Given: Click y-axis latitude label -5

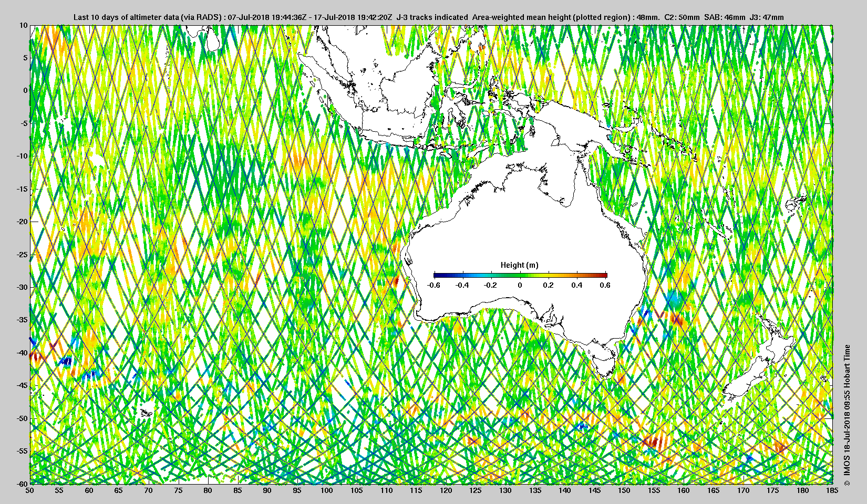Looking at the screenshot, I should click(24, 123).
